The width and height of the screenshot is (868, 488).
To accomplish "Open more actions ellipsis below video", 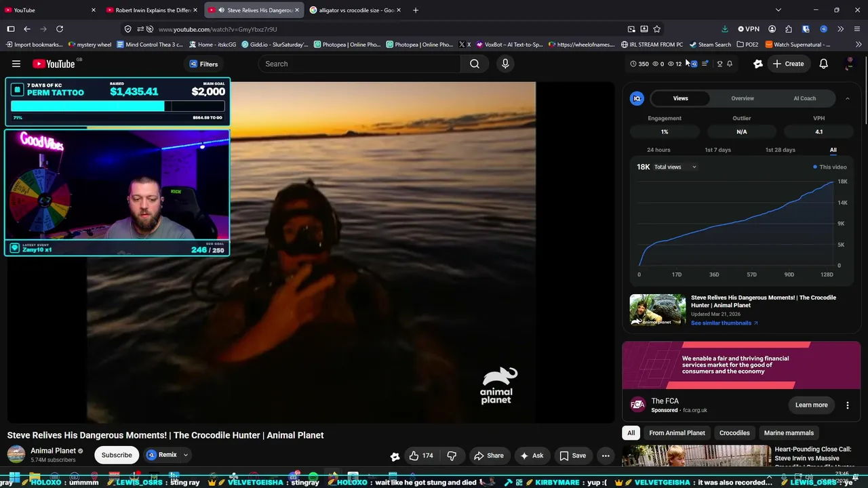I will pyautogui.click(x=606, y=455).
